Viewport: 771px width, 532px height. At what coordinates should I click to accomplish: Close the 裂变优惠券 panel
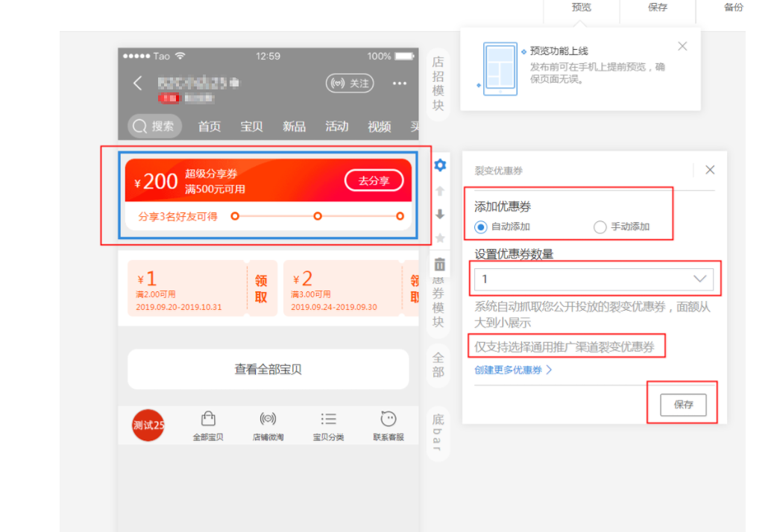click(710, 170)
